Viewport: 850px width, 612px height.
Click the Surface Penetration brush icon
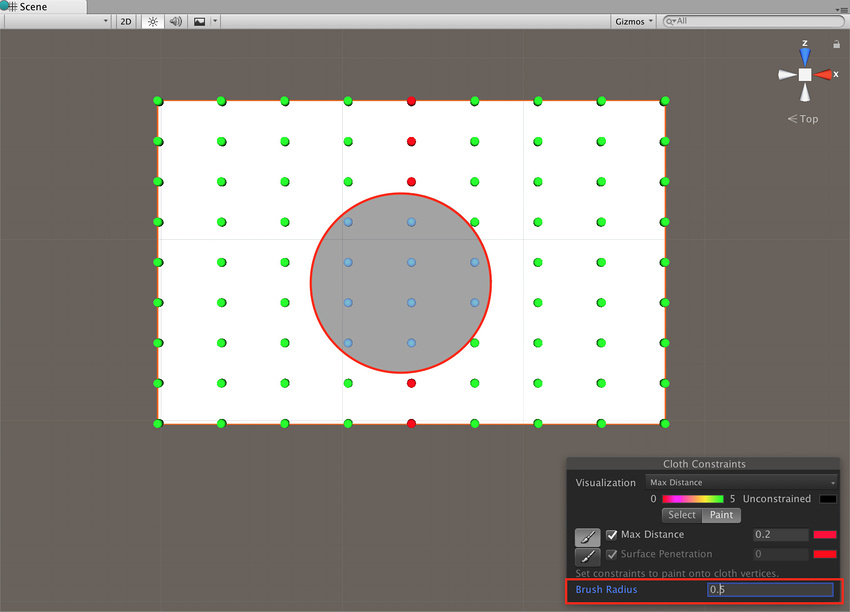[587, 554]
